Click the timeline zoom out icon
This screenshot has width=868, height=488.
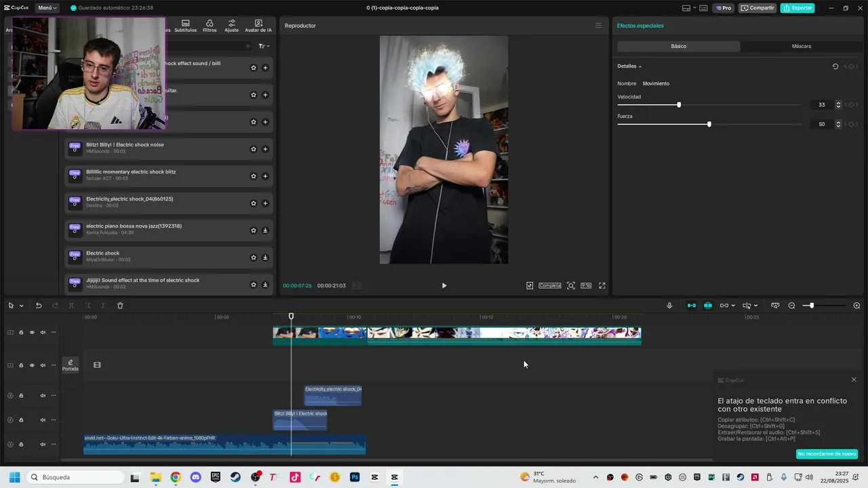click(791, 306)
